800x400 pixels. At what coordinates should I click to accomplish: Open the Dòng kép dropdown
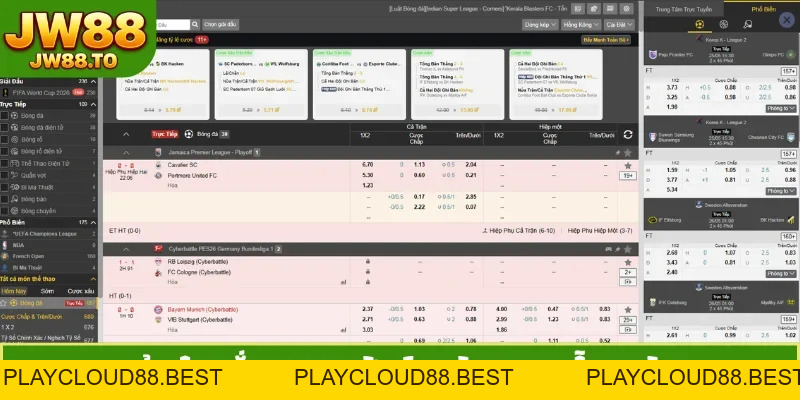point(540,24)
